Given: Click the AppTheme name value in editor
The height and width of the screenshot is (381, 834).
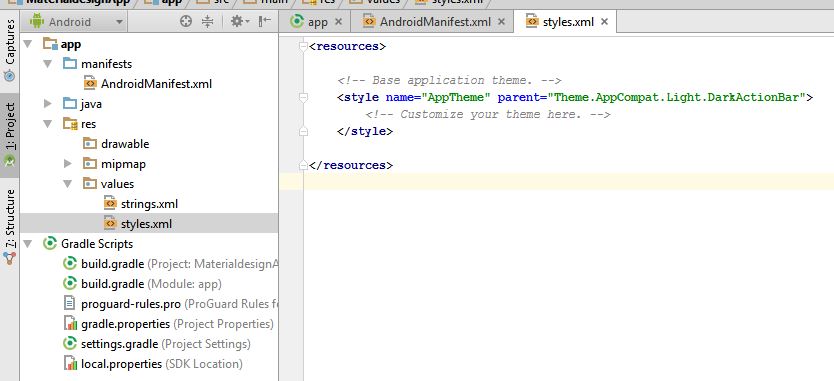Looking at the screenshot, I should 456,97.
